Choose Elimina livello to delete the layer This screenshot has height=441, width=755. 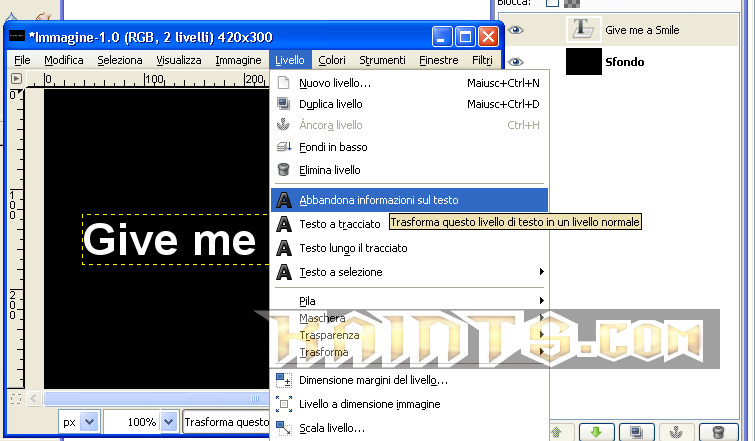click(x=409, y=170)
